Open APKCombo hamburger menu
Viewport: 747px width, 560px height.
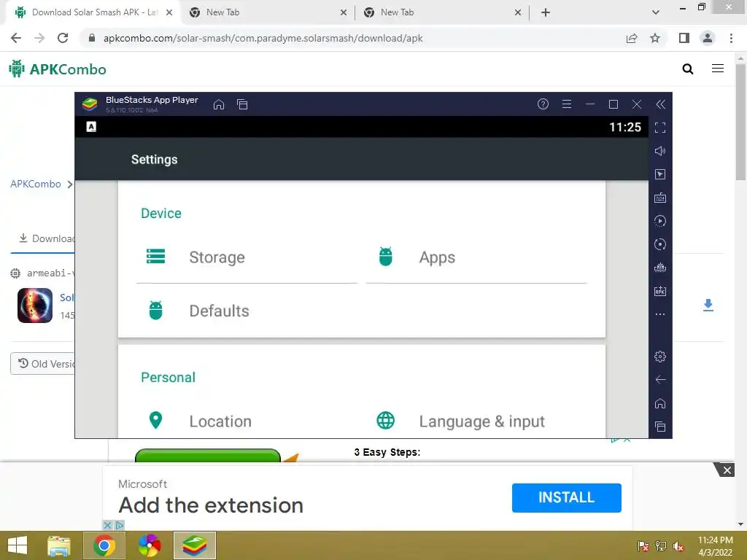click(718, 69)
